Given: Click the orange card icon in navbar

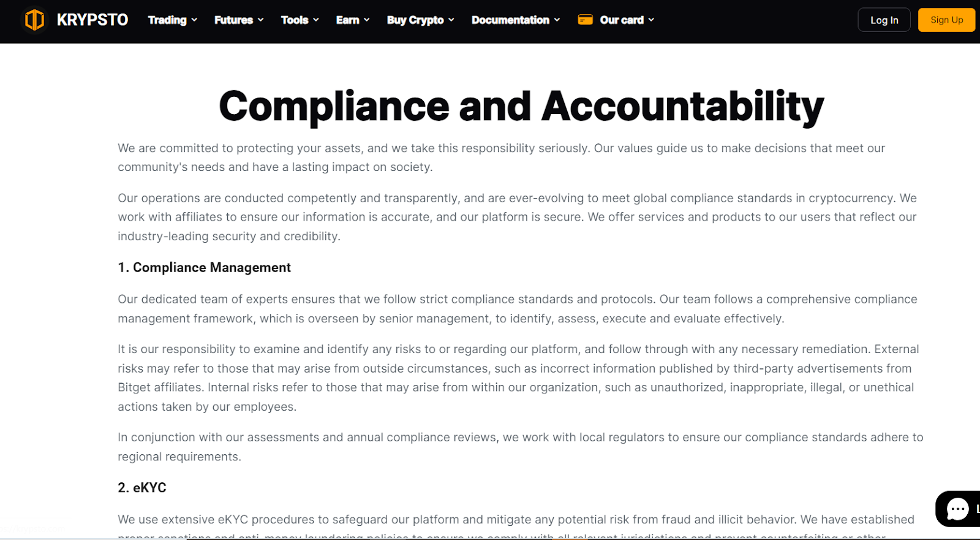Looking at the screenshot, I should coord(585,20).
